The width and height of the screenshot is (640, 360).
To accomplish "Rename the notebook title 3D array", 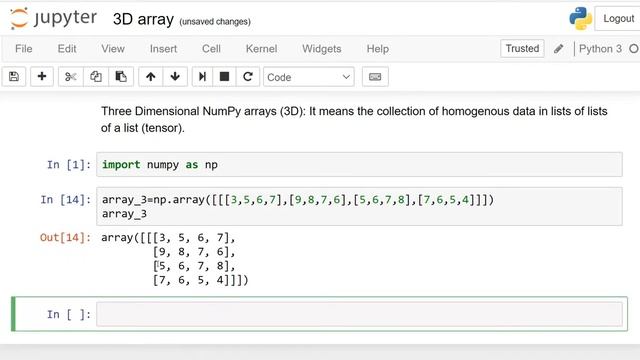I will coord(143,19).
